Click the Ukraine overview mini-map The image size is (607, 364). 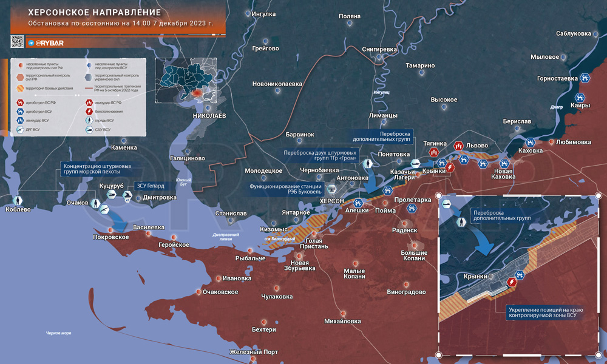click(x=186, y=80)
